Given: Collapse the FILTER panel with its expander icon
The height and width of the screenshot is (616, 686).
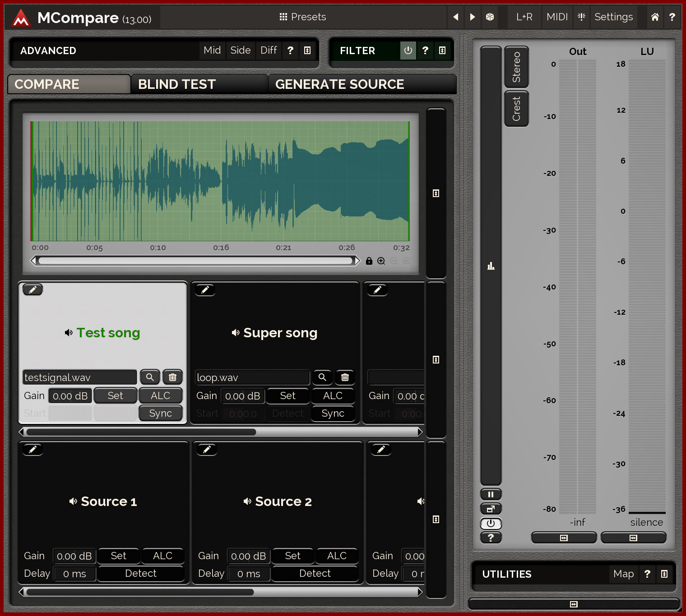Looking at the screenshot, I should click(x=442, y=51).
